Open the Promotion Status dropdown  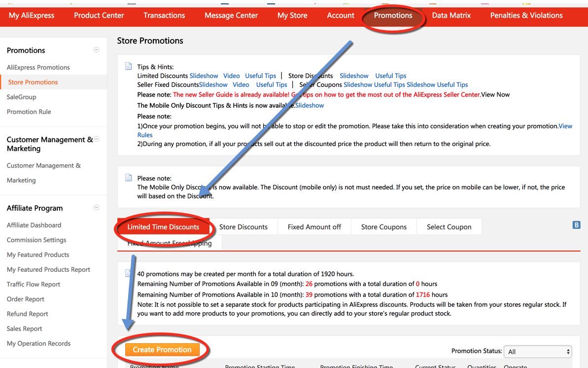click(x=538, y=352)
